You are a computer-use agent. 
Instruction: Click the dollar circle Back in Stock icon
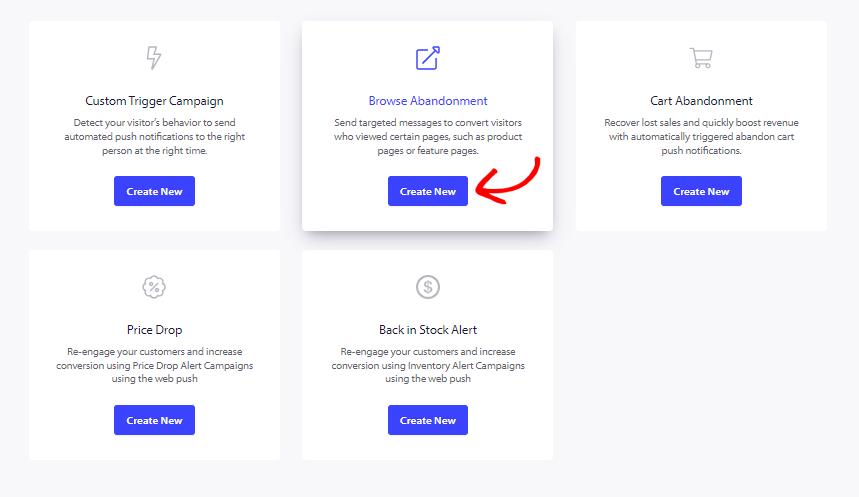[428, 287]
